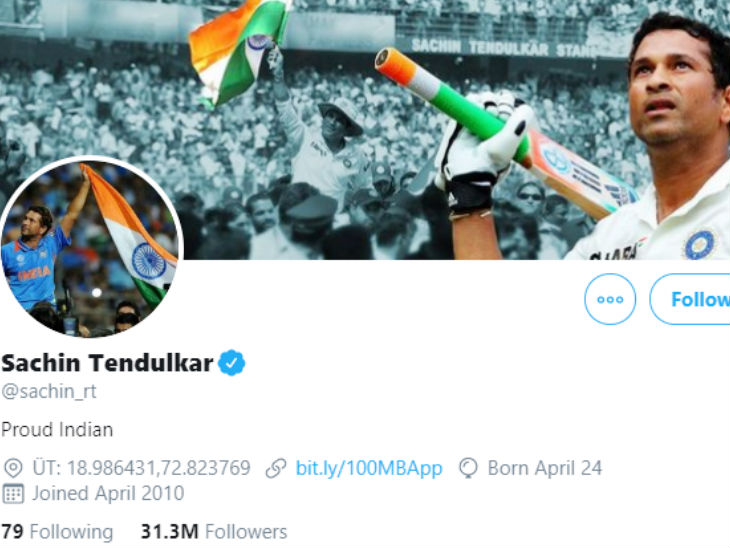Click the birthday balloon icon

468,468
